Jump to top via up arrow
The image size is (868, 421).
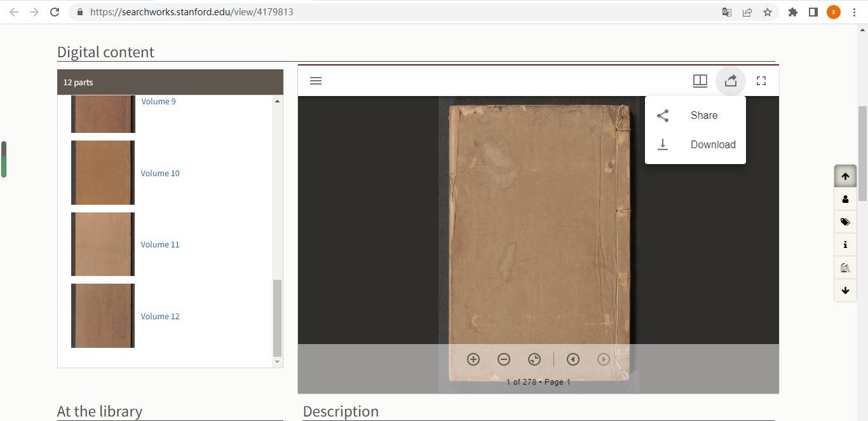click(845, 176)
